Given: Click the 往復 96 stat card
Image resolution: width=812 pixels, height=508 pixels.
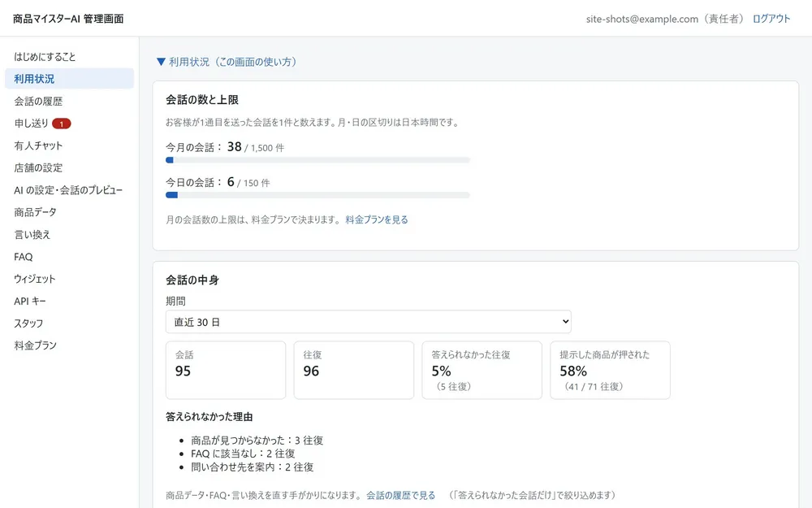Looking at the screenshot, I should (x=354, y=370).
